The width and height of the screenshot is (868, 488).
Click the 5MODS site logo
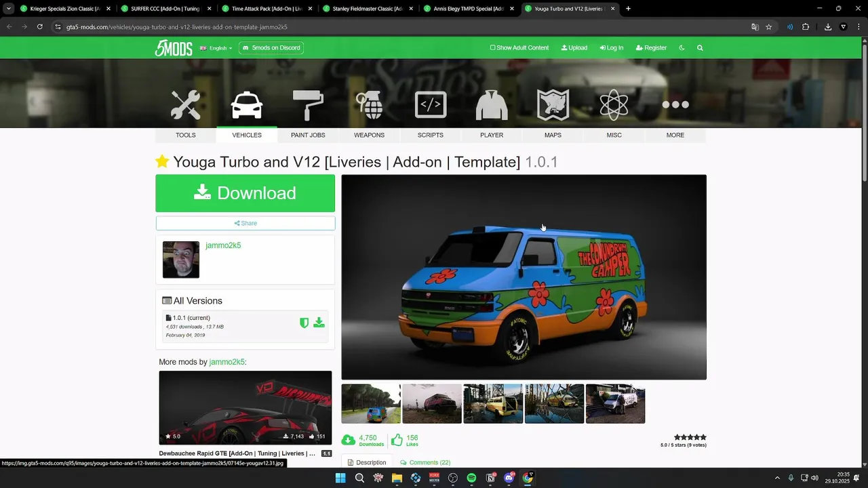(174, 48)
